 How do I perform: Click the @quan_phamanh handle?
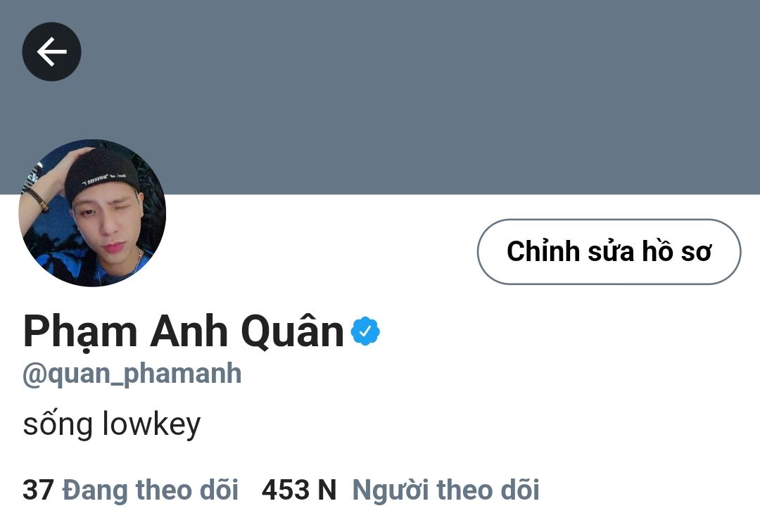[132, 374]
